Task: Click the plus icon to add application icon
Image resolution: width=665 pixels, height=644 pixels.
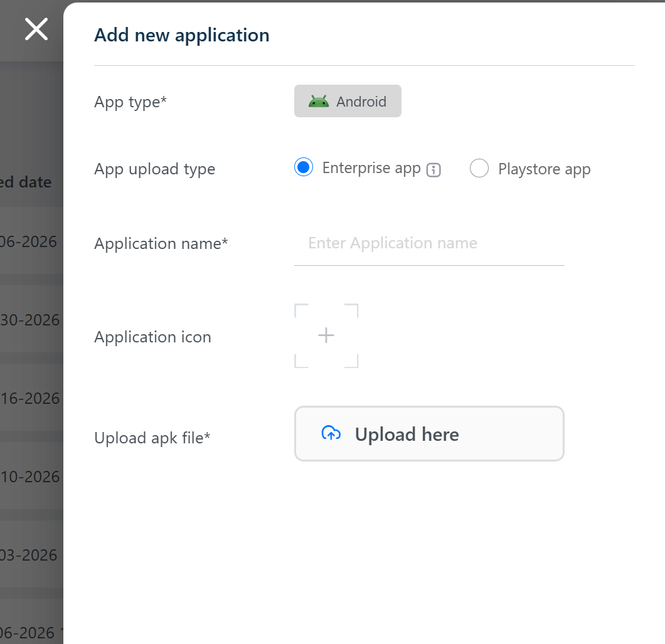Action: [326, 335]
